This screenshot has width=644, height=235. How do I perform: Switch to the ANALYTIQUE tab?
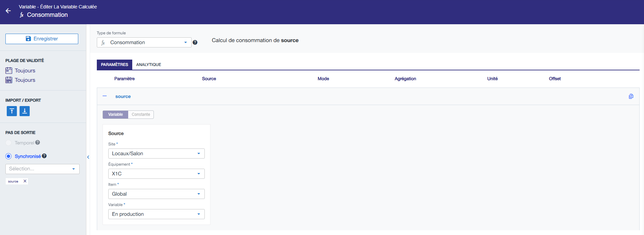[x=149, y=65]
